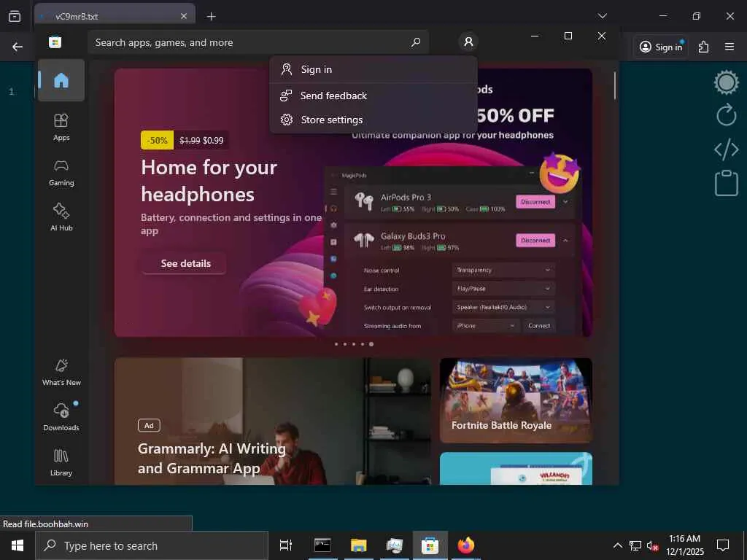The height and width of the screenshot is (560, 747).
Task: Click Firefox Sign in button
Action: (x=661, y=47)
